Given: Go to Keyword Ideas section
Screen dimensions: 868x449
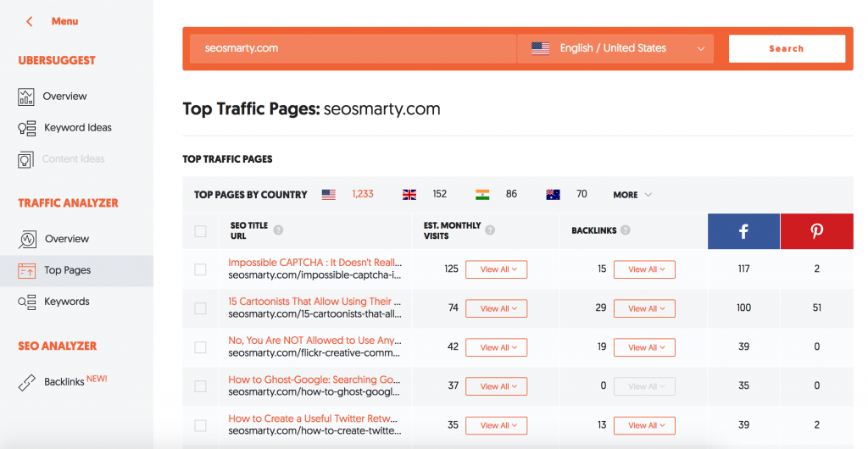Looking at the screenshot, I should [x=77, y=128].
